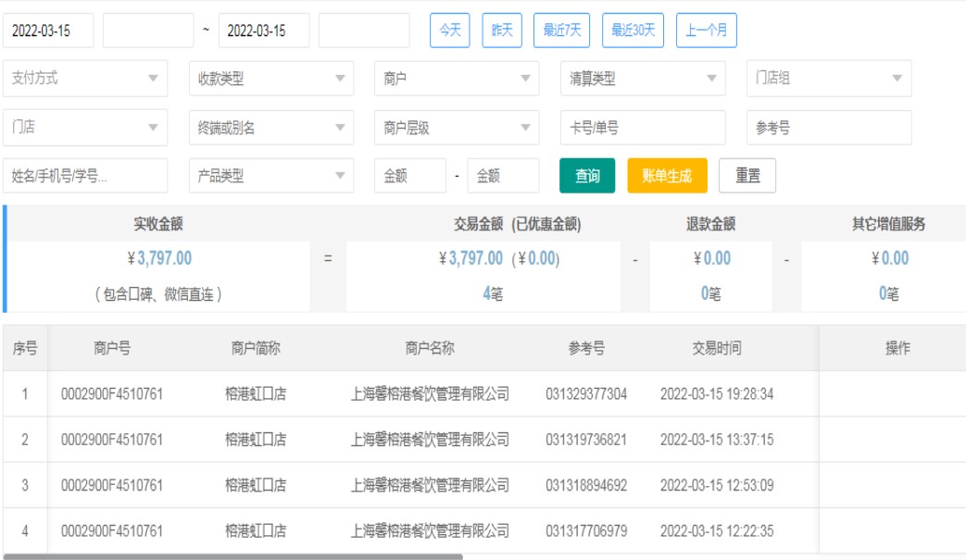Click the 今天 quick date button
This screenshot has width=966, height=560.
[x=450, y=31]
